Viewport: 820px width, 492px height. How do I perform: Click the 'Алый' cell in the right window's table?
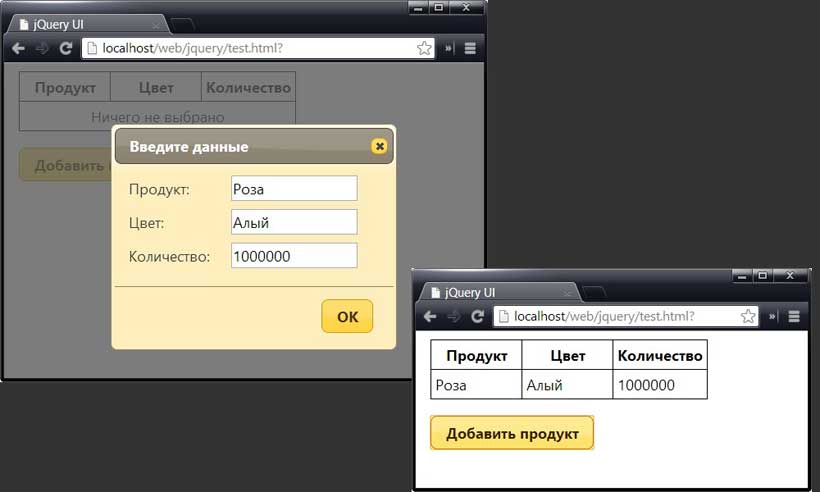coord(567,385)
